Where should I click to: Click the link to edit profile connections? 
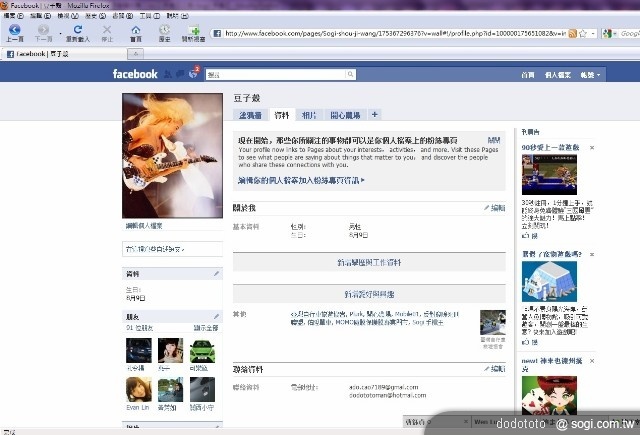point(301,180)
